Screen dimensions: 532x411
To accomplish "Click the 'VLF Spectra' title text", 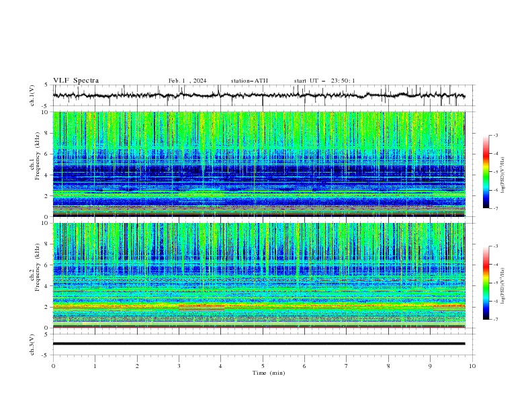I will 76,81.
